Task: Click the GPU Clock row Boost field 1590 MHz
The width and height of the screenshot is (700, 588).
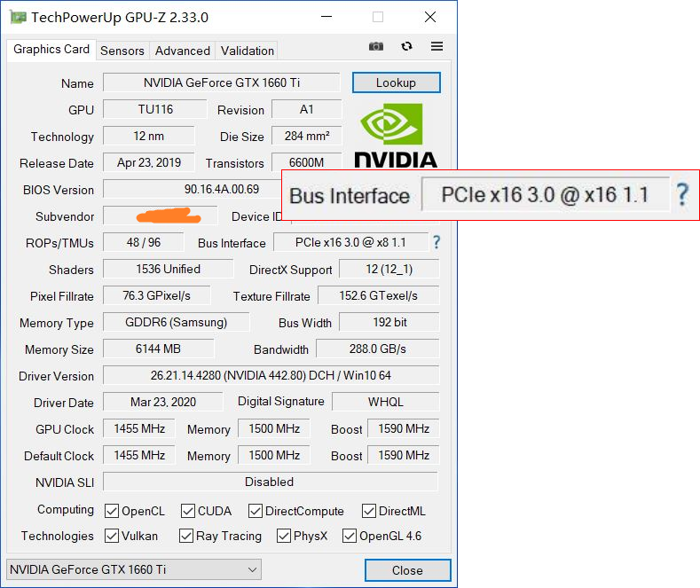Action: point(403,428)
